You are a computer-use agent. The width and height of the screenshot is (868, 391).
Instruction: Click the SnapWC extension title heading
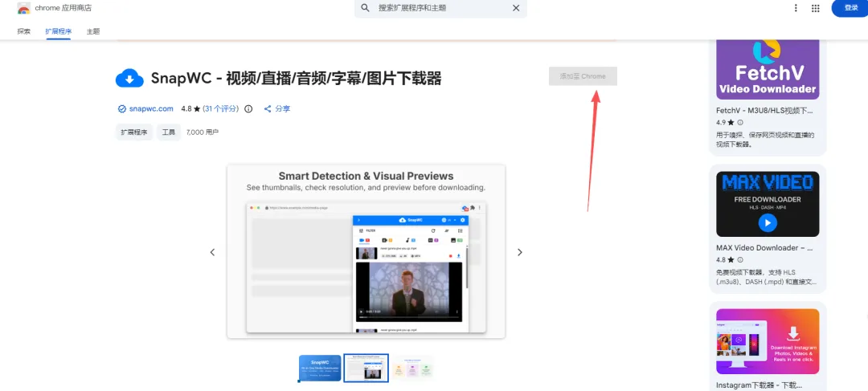pos(296,79)
